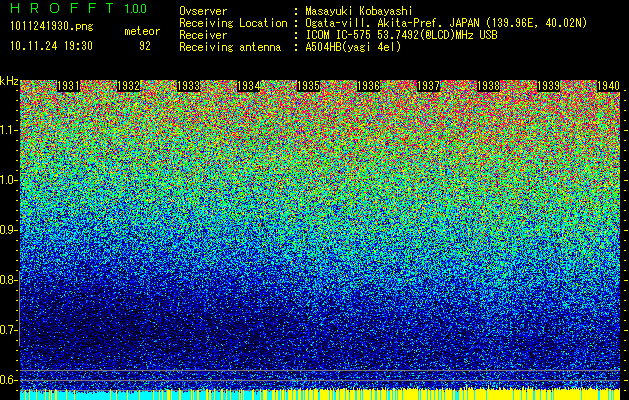Click the 1936 time marker
Image resolution: width=629 pixels, height=400 pixels.
coord(369,86)
